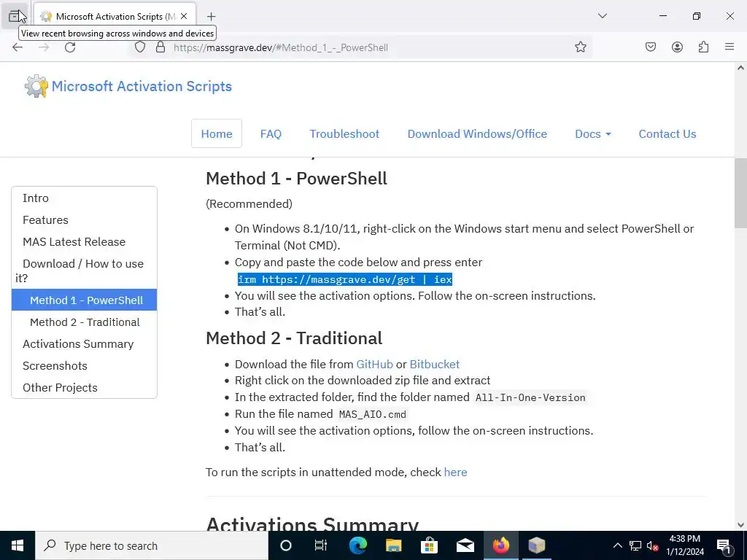Screen dimensions: 747x560
Task: Open the box app taskbar icon
Action: click(x=536, y=545)
